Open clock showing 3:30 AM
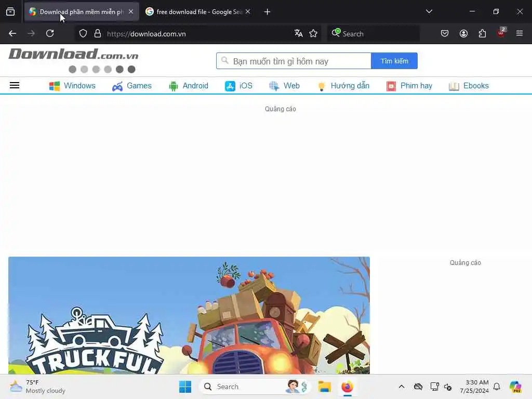The image size is (532, 399). pyautogui.click(x=474, y=387)
